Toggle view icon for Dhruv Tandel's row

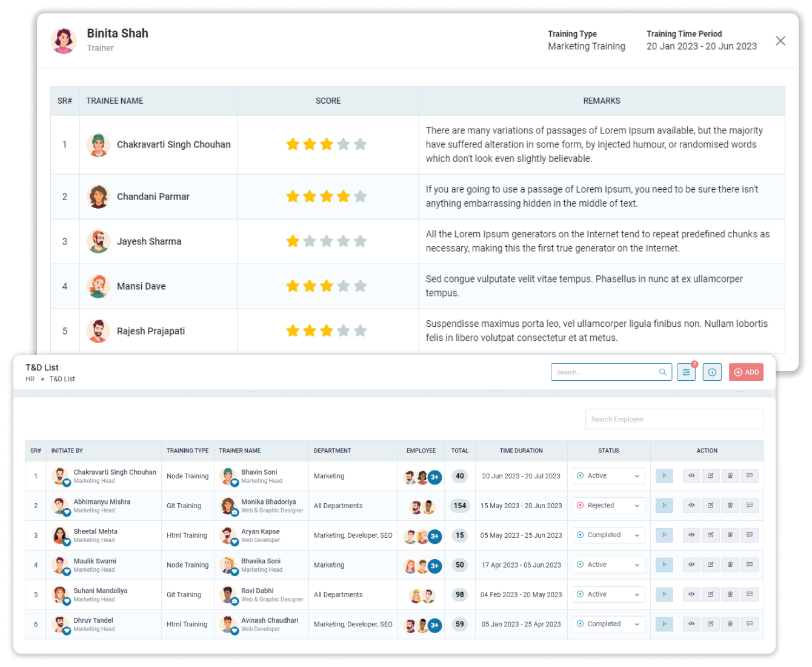[691, 624]
